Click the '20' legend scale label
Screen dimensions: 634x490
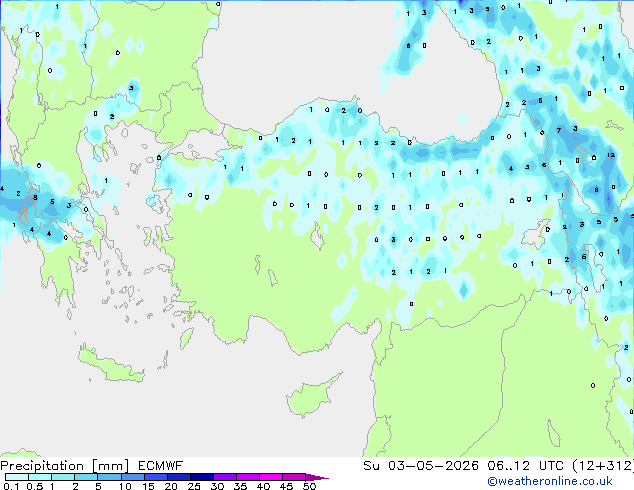click(x=171, y=486)
